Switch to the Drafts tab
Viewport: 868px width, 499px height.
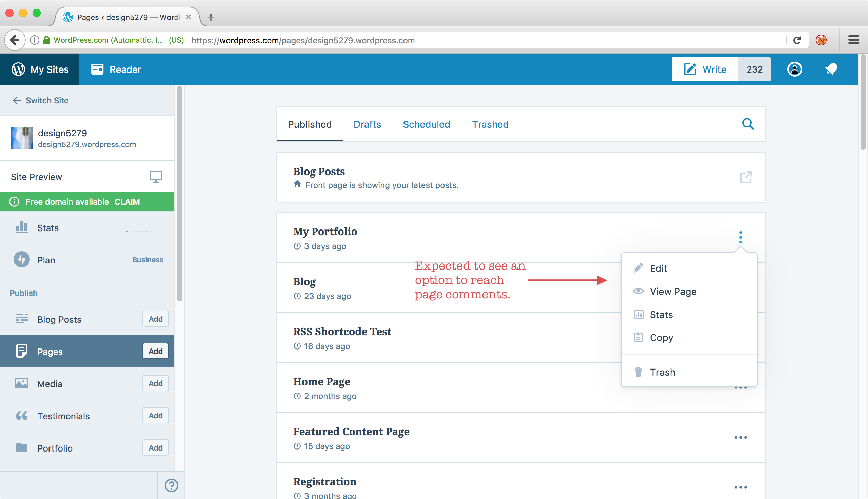(x=367, y=124)
